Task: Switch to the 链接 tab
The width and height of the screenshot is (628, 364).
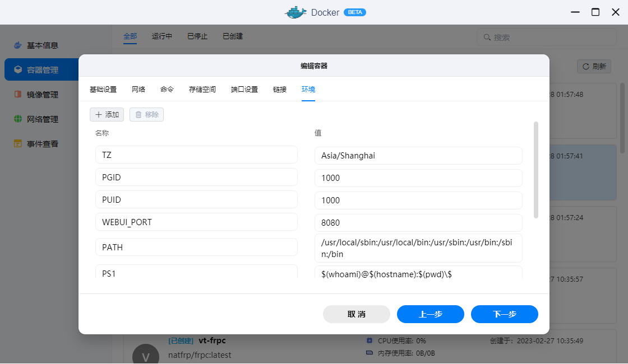Action: point(280,90)
